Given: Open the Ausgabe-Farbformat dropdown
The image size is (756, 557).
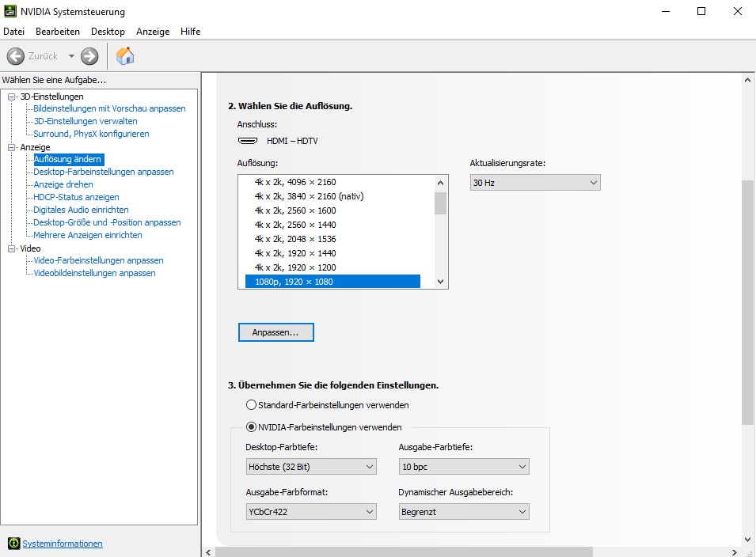Looking at the screenshot, I should pos(311,512).
